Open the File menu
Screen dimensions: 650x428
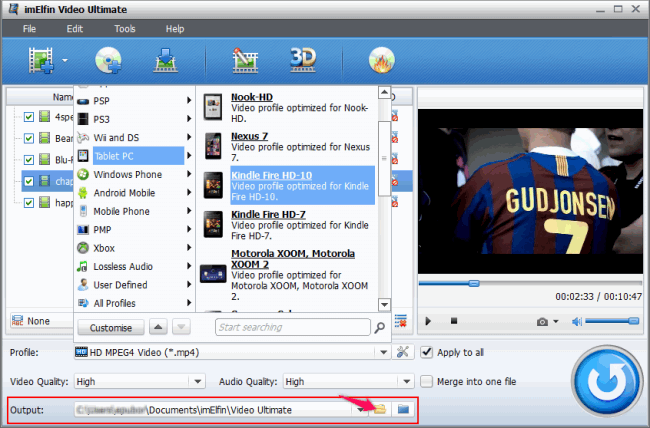tap(29, 29)
